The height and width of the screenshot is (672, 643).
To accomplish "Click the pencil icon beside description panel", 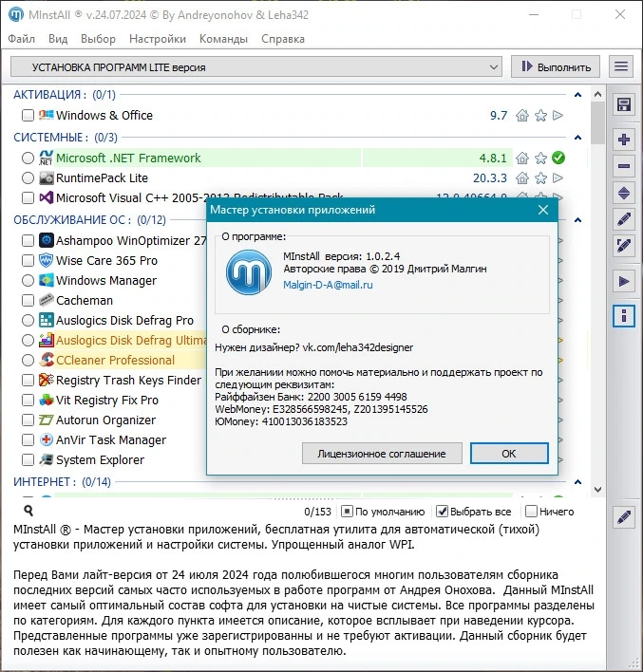I will tap(623, 517).
